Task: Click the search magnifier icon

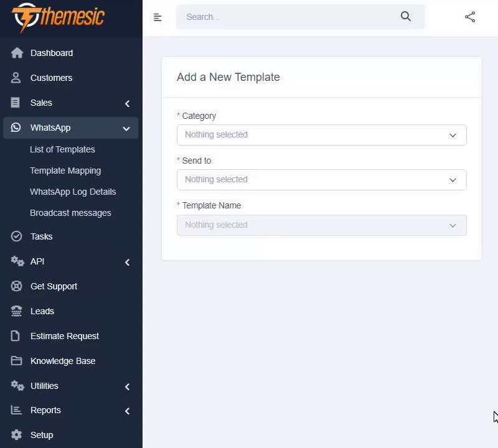Action: [x=405, y=17]
